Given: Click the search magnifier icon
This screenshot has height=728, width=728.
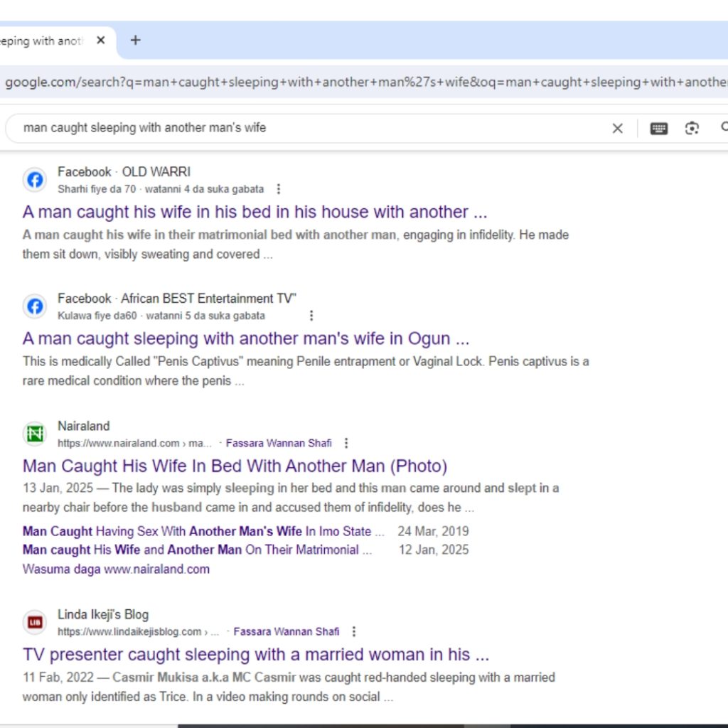Looking at the screenshot, I should tap(724, 127).
